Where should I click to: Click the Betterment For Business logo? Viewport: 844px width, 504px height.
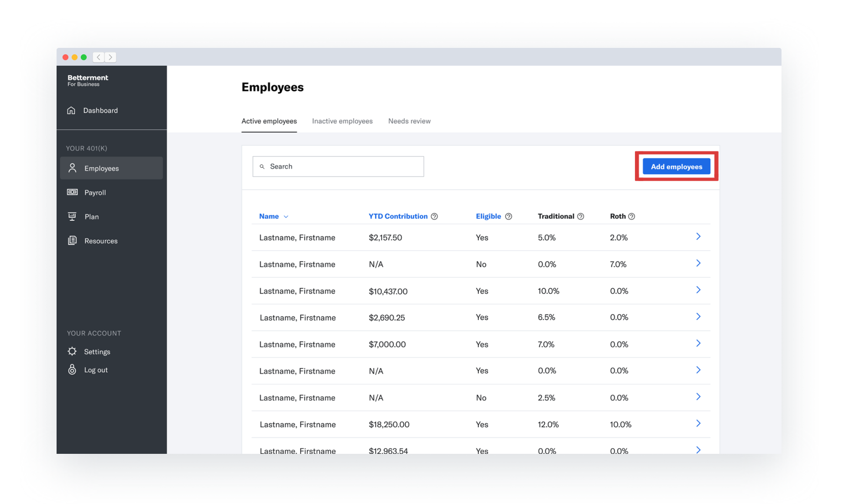point(88,80)
